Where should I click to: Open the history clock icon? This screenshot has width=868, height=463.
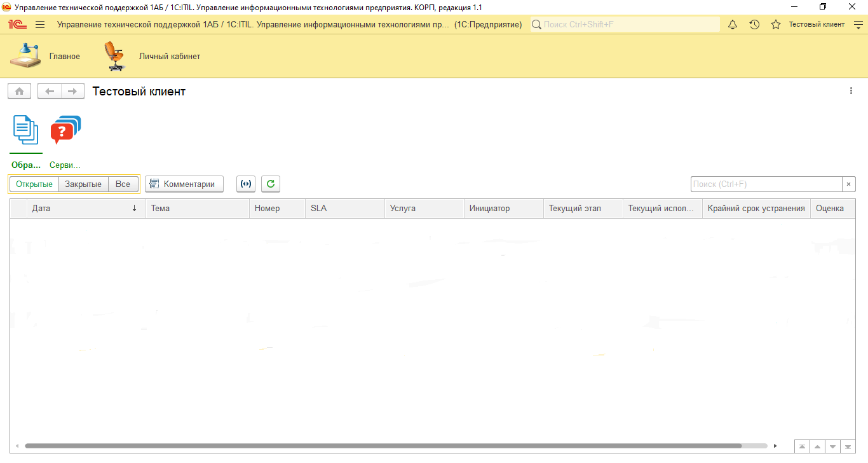pos(754,24)
